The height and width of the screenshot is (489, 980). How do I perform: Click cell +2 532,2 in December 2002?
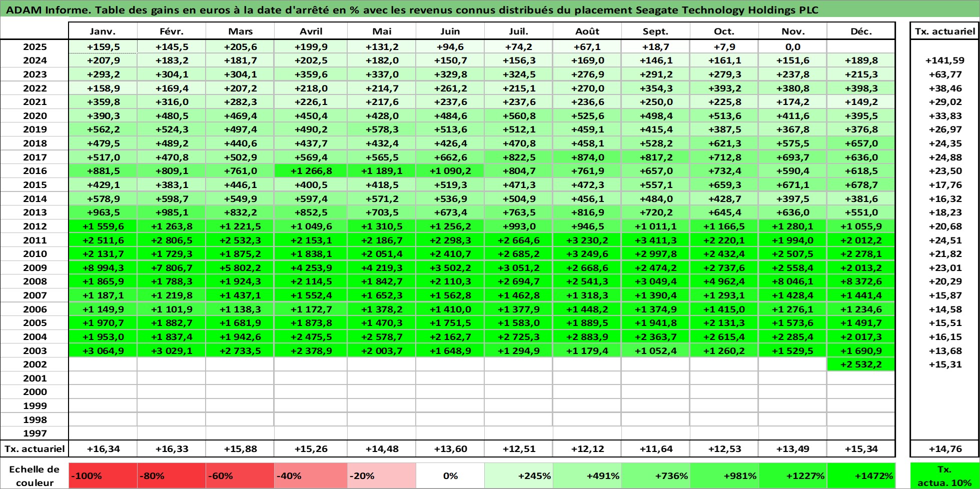click(861, 364)
